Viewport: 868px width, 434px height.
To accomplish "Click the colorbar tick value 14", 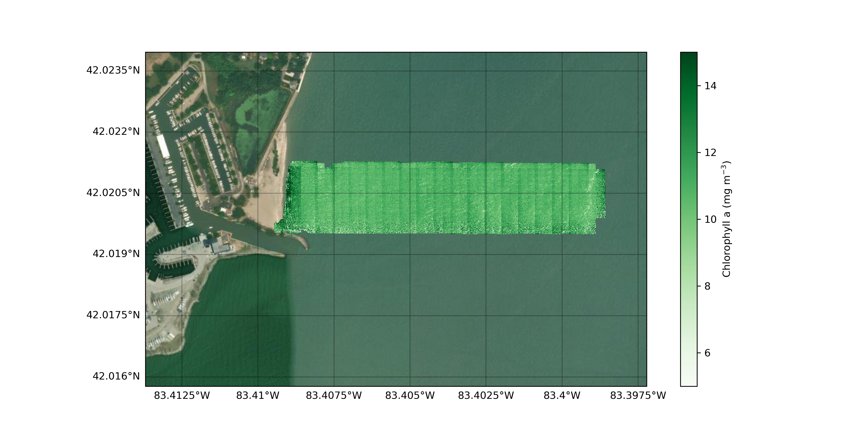I will tap(711, 86).
